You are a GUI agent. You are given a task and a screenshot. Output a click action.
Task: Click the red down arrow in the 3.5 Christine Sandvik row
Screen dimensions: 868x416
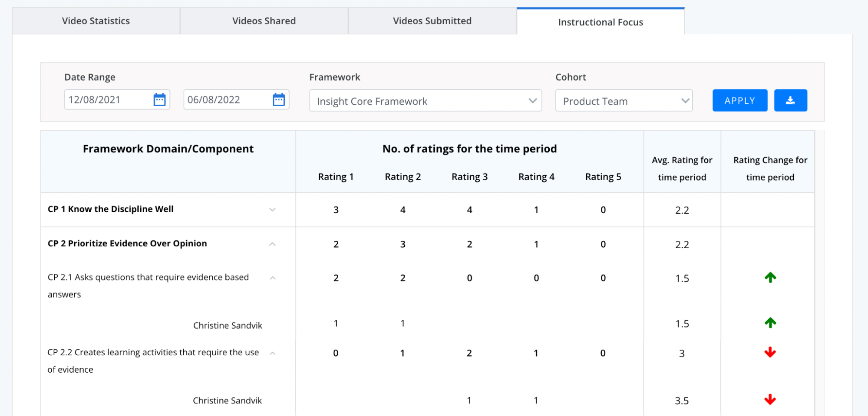click(770, 400)
